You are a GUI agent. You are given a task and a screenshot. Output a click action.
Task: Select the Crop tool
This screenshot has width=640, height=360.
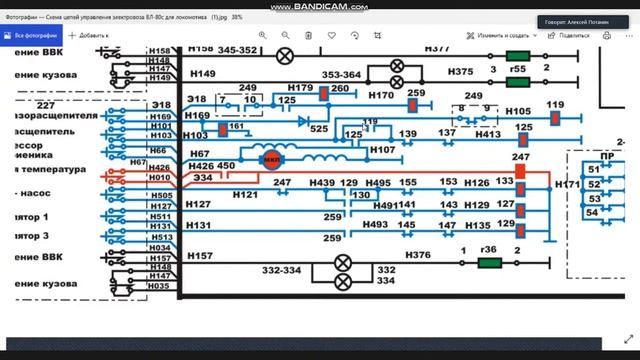[x=378, y=36]
